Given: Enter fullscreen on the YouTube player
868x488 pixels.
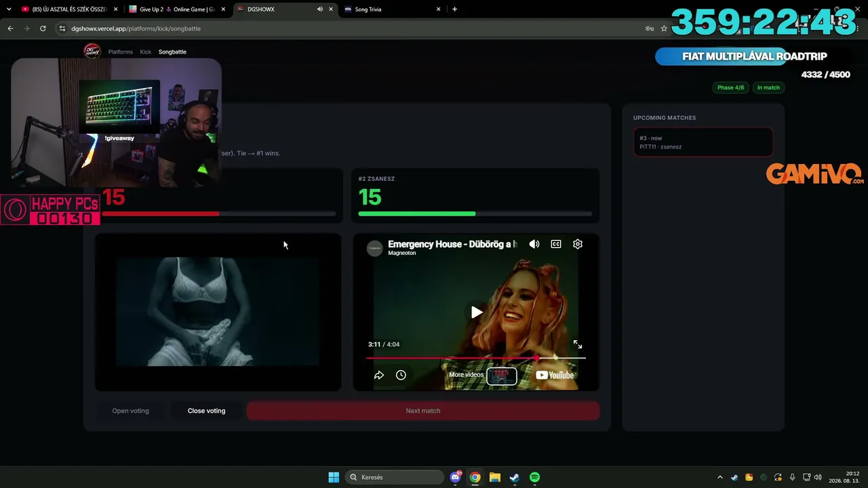Looking at the screenshot, I should [x=577, y=344].
